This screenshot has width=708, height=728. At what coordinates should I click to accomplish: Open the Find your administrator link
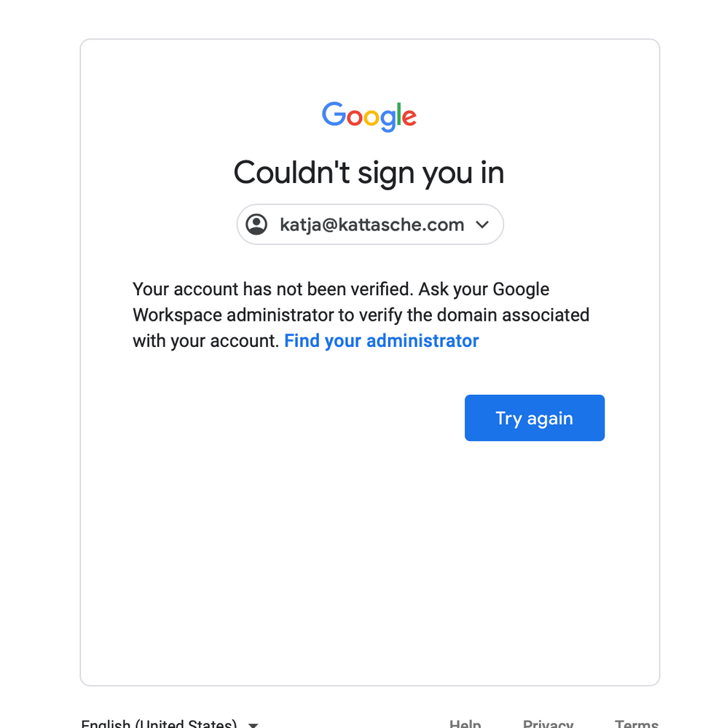click(x=382, y=341)
